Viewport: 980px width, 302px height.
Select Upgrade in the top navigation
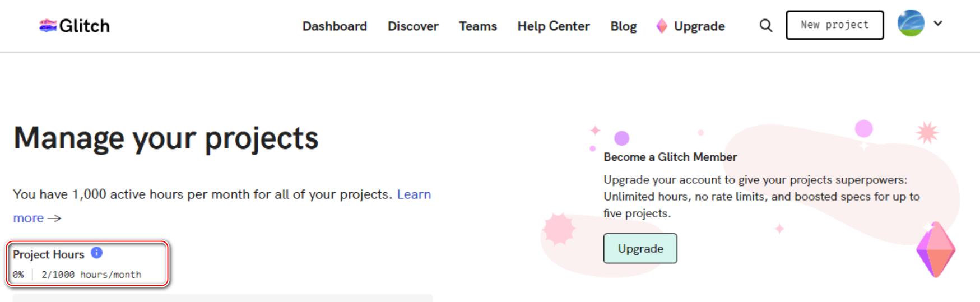pos(699,26)
